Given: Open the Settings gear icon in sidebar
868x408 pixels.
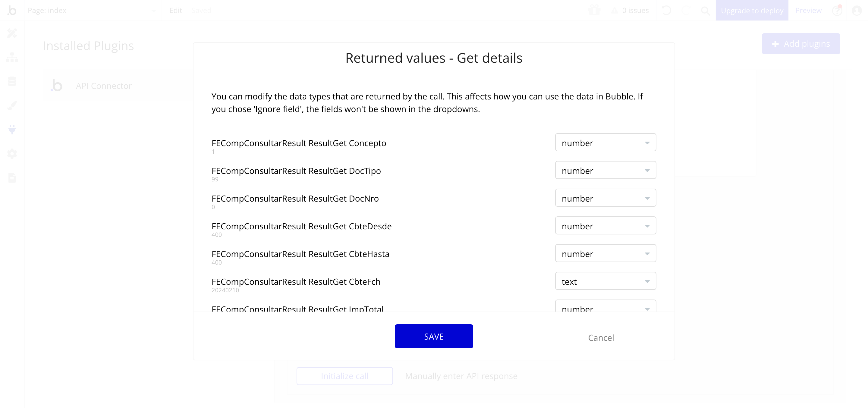Looking at the screenshot, I should coord(12,154).
